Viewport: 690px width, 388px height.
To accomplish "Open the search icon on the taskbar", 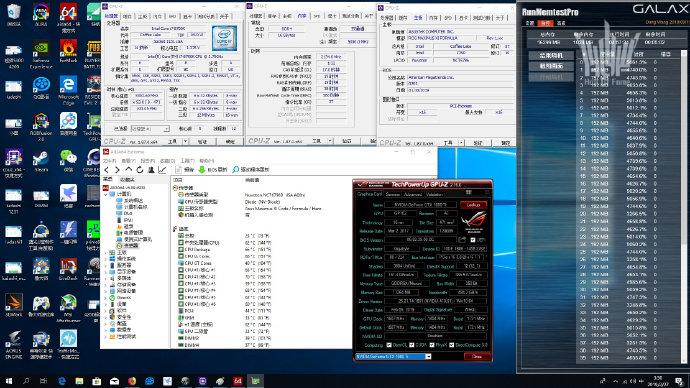I will (x=26, y=381).
